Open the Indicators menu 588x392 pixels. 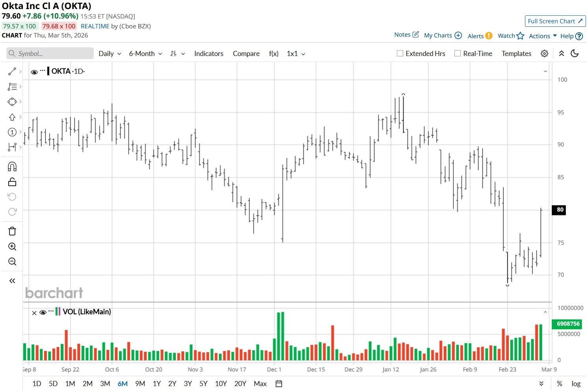(x=208, y=54)
